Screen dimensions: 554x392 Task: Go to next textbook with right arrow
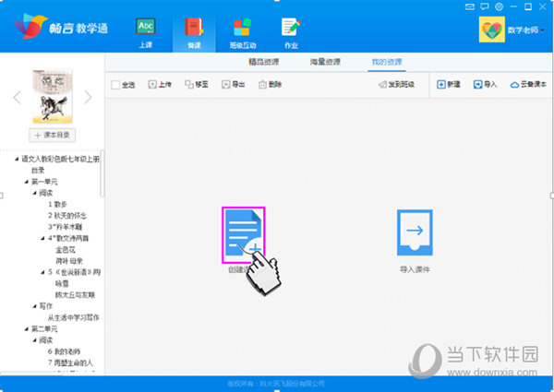coord(88,97)
